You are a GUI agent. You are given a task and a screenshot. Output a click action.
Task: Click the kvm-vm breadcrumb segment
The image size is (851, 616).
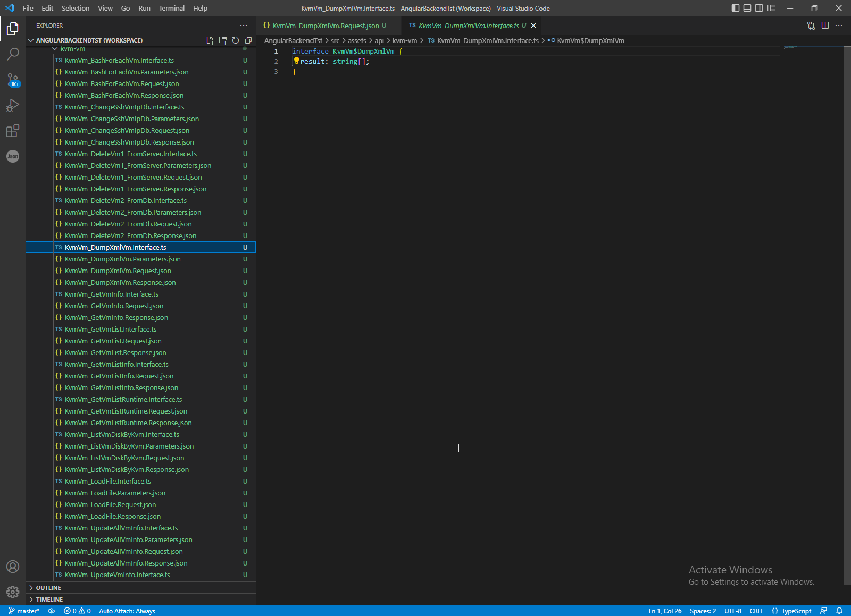click(x=405, y=40)
